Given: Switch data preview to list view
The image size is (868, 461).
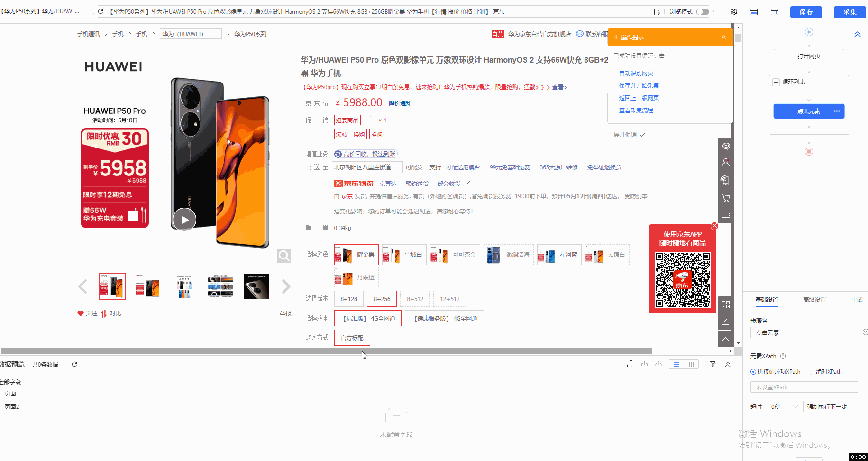Looking at the screenshot, I should pos(676,364).
